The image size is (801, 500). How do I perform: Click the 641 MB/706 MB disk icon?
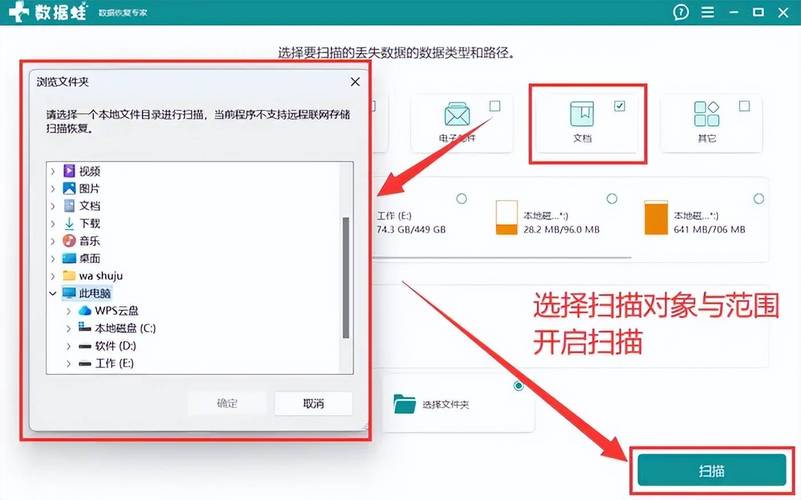(656, 218)
